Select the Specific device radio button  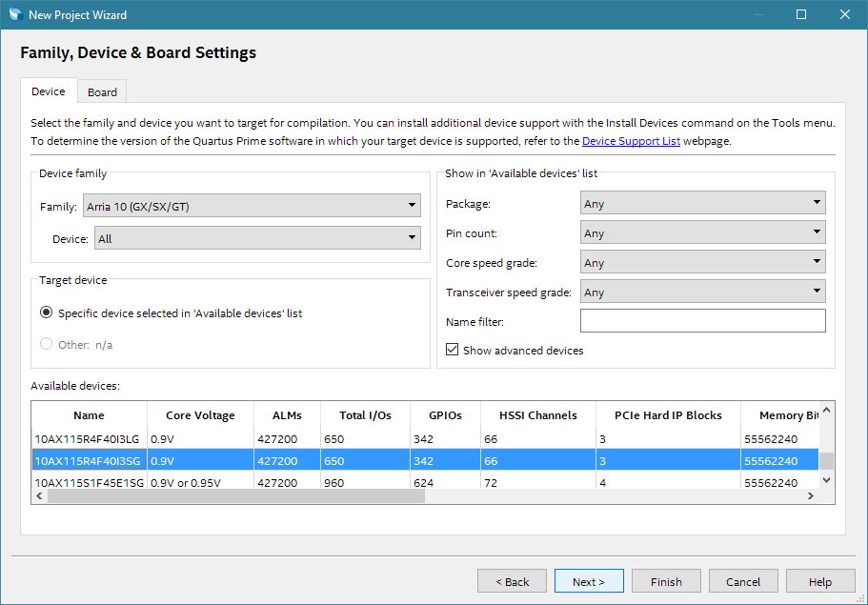coord(47,313)
